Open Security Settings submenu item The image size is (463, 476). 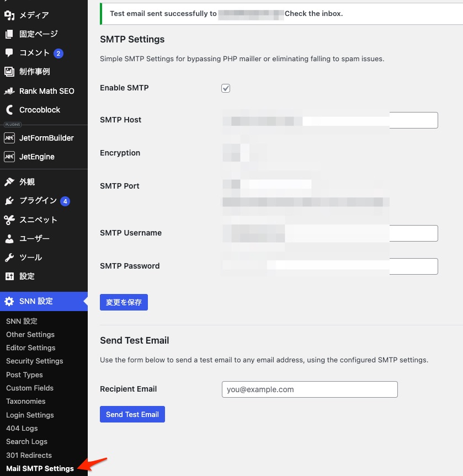coord(34,361)
